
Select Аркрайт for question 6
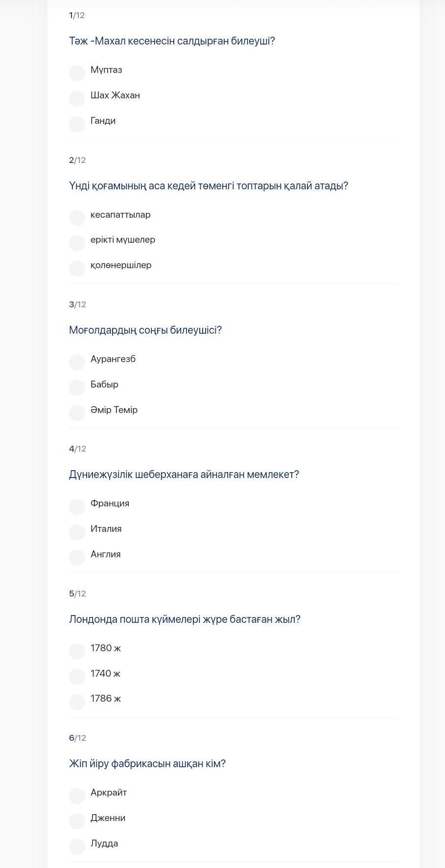point(77,796)
